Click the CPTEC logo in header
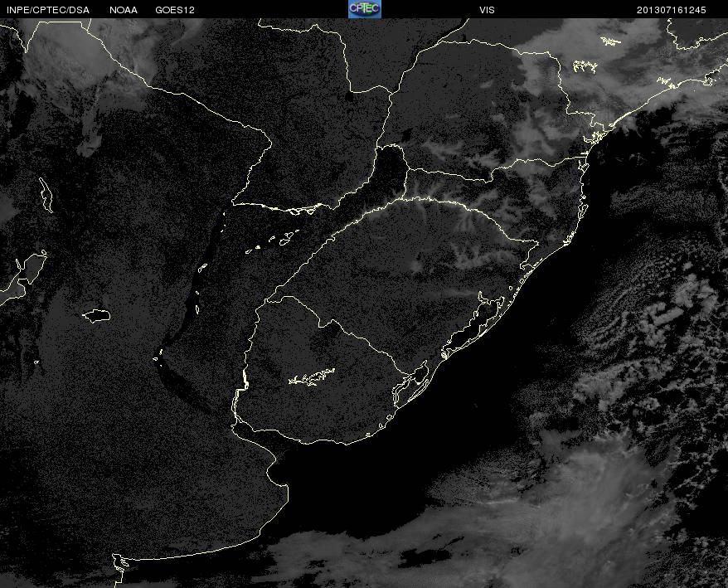728x588 pixels. coord(365,9)
